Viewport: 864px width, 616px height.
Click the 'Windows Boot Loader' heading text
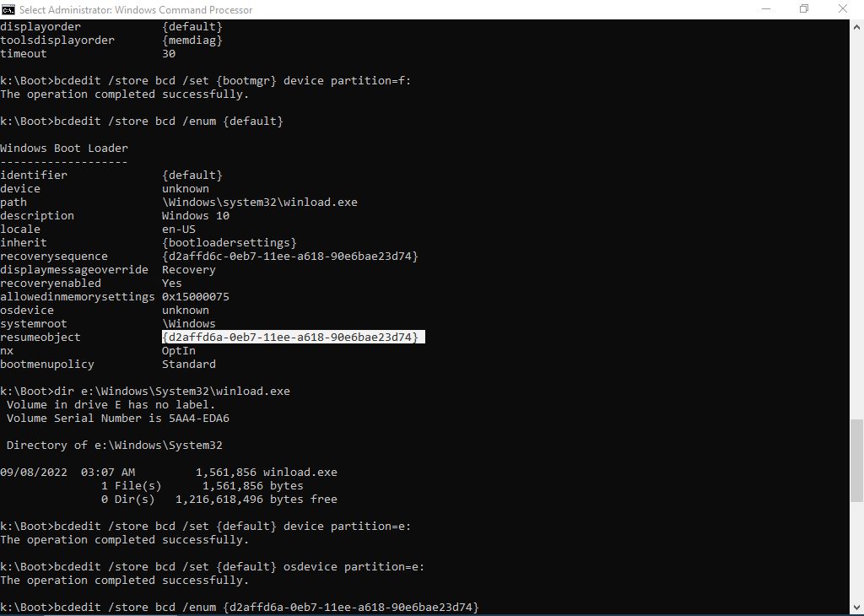(64, 149)
